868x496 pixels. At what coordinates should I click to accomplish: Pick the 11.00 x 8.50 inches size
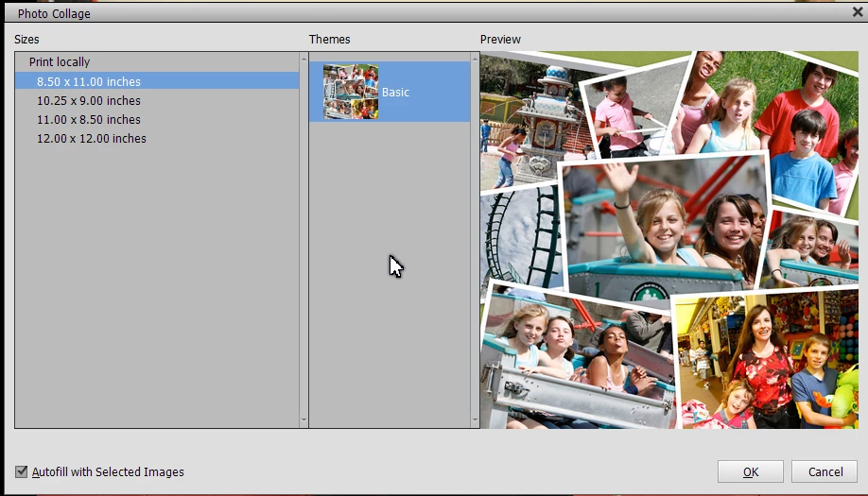click(x=157, y=119)
